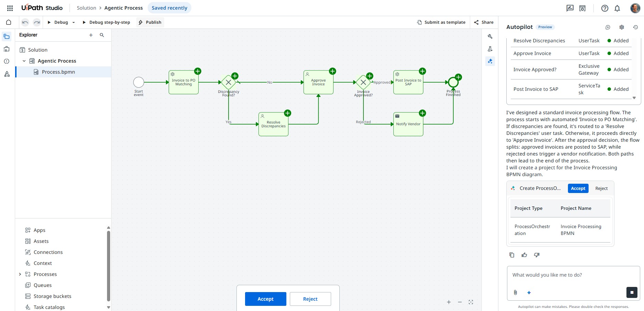Expand the Processes resource group

tap(20, 274)
